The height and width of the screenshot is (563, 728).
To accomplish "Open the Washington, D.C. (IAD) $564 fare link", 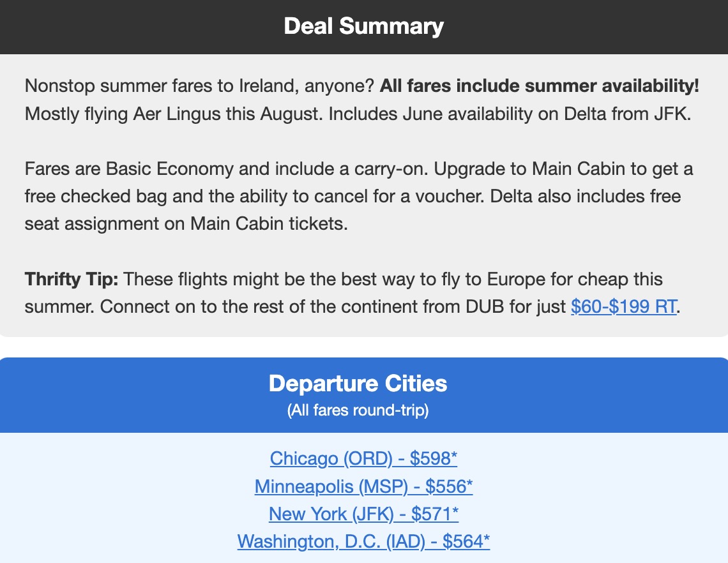I will (363, 541).
